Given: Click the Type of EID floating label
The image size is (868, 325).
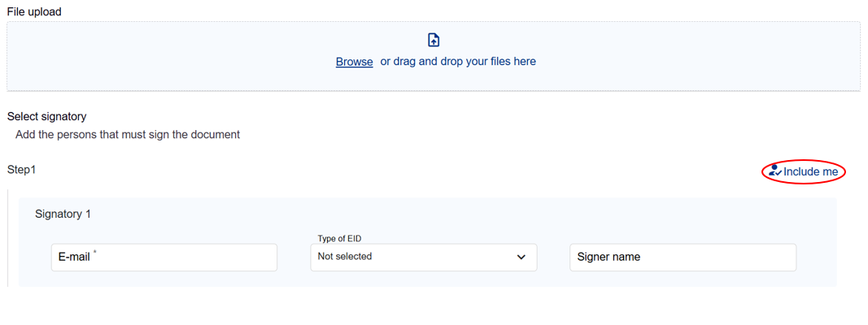Looking at the screenshot, I should click(x=339, y=238).
